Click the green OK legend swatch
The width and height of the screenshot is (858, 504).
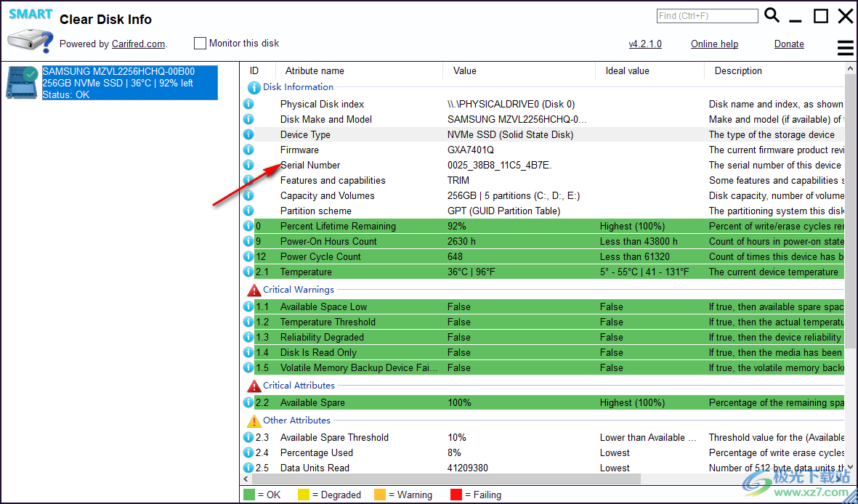(249, 495)
